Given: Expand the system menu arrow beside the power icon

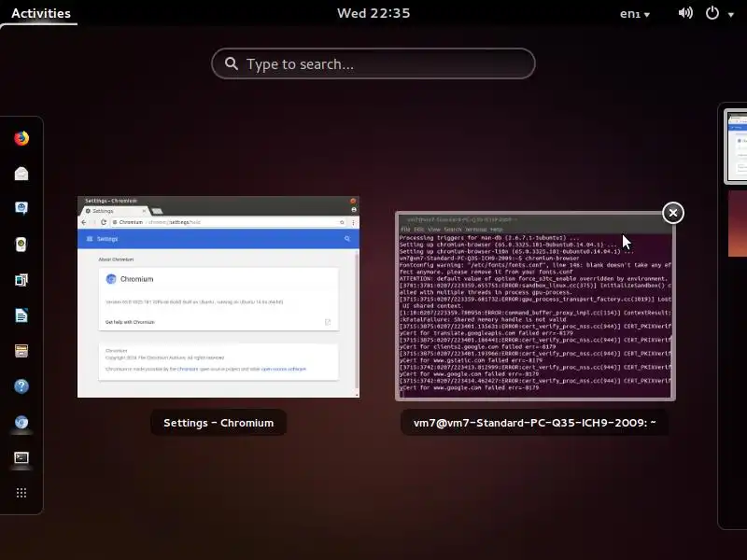Looking at the screenshot, I should [731, 14].
